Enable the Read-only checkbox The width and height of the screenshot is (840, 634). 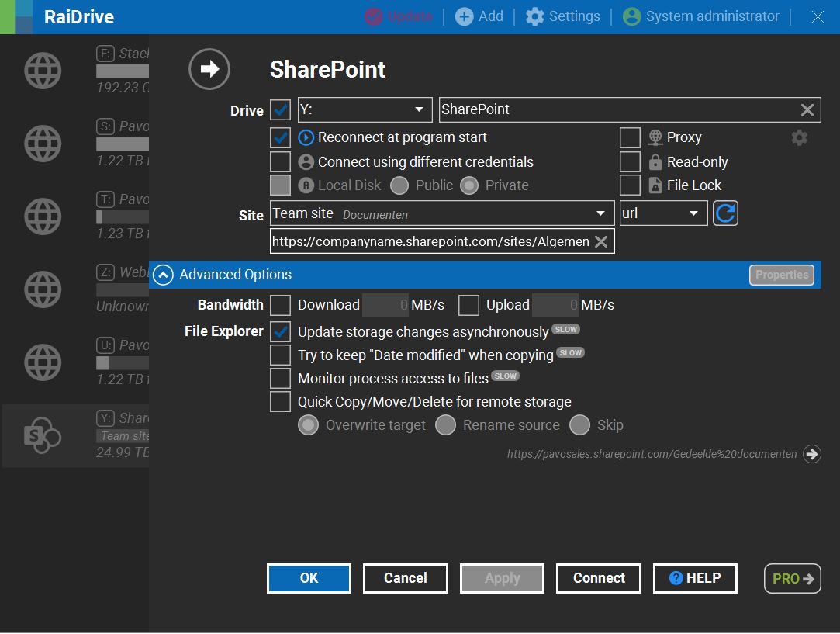click(x=630, y=161)
